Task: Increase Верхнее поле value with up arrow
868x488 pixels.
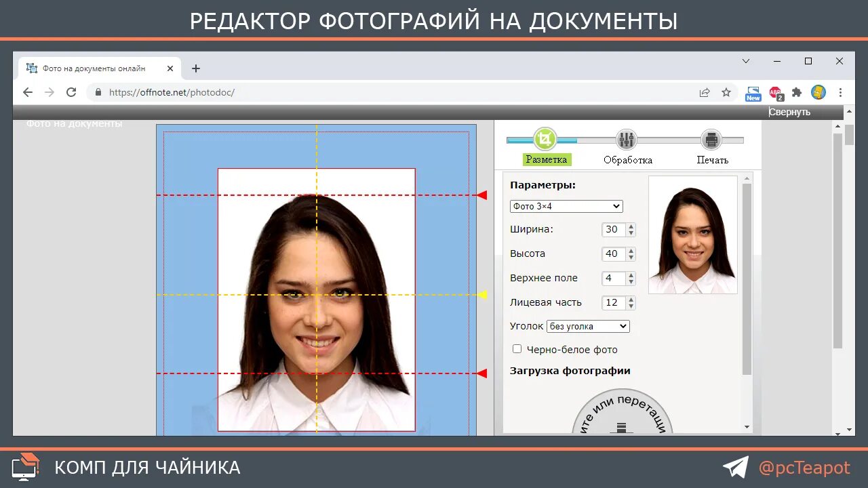Action: [x=631, y=275]
